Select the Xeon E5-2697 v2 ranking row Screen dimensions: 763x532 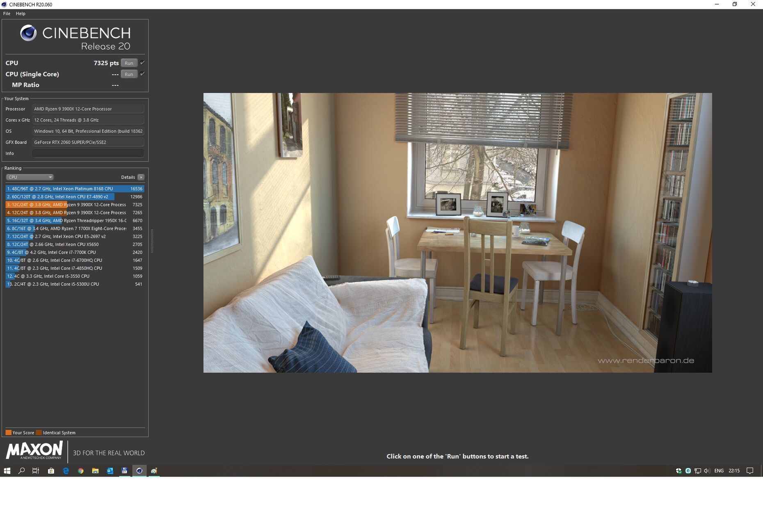tap(75, 236)
